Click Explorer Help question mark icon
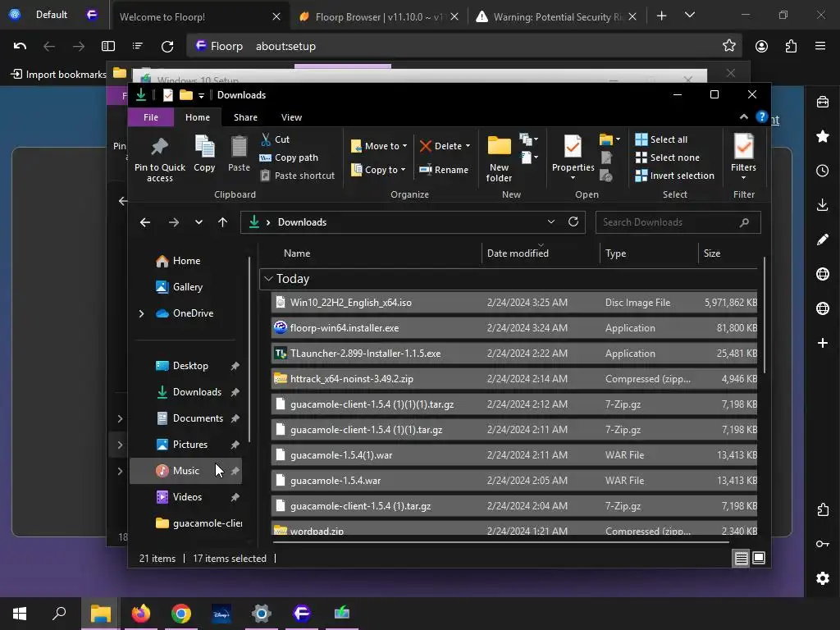This screenshot has height=630, width=840. [761, 116]
